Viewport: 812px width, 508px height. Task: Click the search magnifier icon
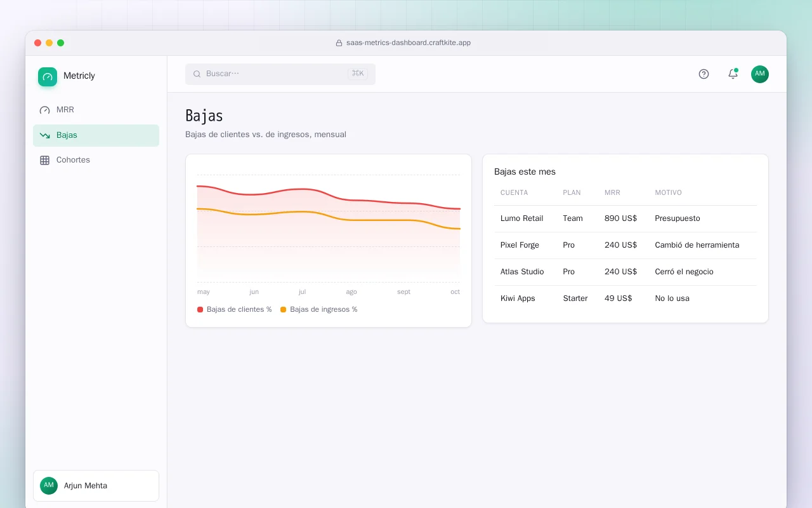197,74
